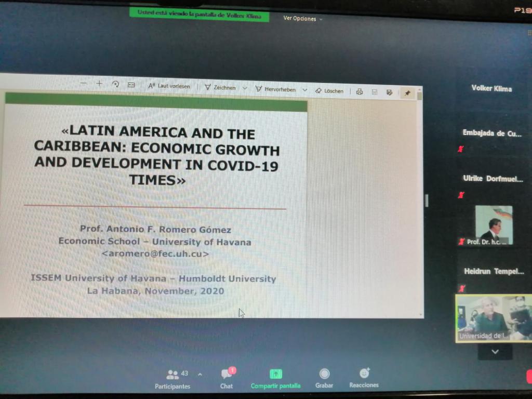
Task: Start Laut vorlesen read-aloud
Action: click(169, 86)
